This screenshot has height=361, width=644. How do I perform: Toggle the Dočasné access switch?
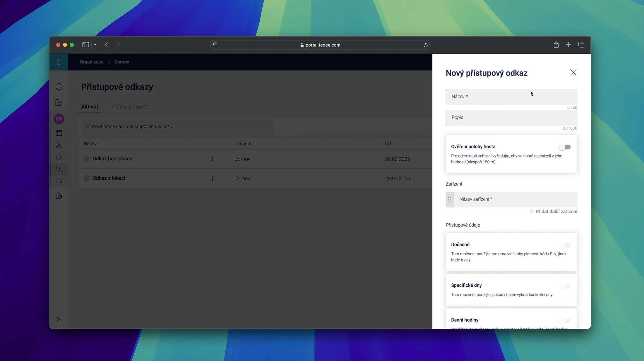coord(565,245)
